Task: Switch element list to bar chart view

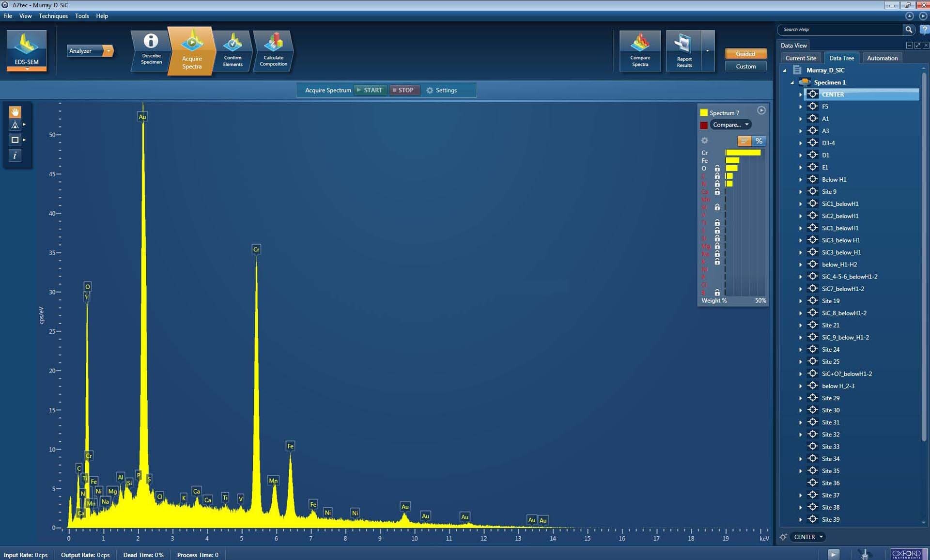Action: click(x=744, y=141)
